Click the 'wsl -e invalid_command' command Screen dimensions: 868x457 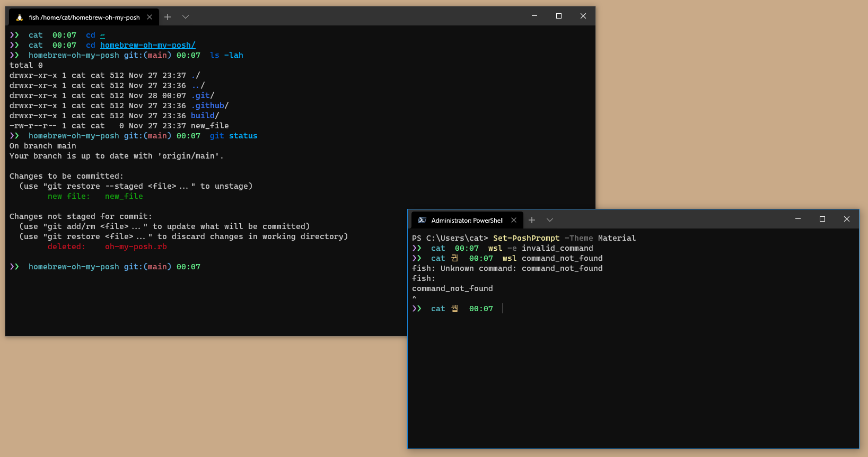(541, 248)
